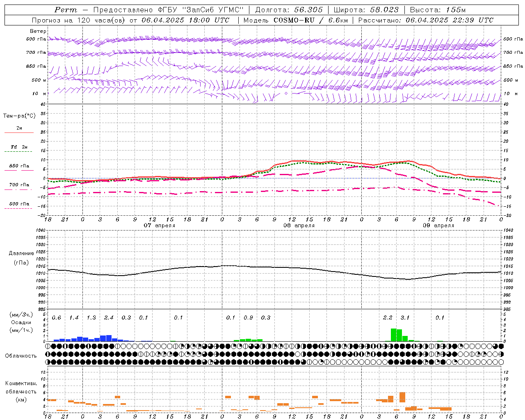Click the "Td 2м" dew point legend entry

(x=19, y=147)
